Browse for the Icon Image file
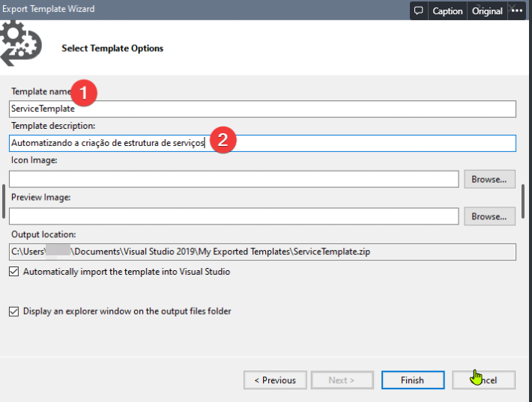The width and height of the screenshot is (532, 402). click(x=489, y=179)
